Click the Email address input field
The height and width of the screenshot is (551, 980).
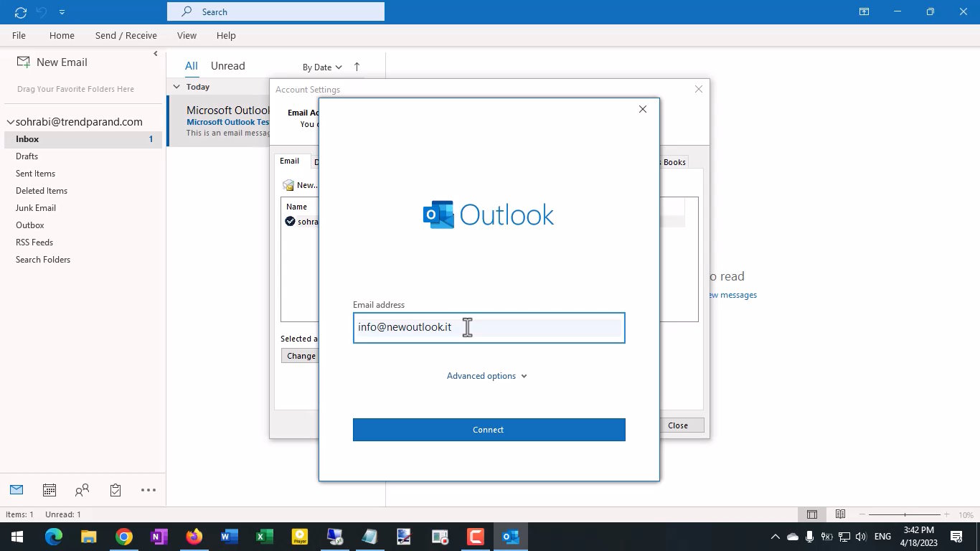pyautogui.click(x=489, y=328)
